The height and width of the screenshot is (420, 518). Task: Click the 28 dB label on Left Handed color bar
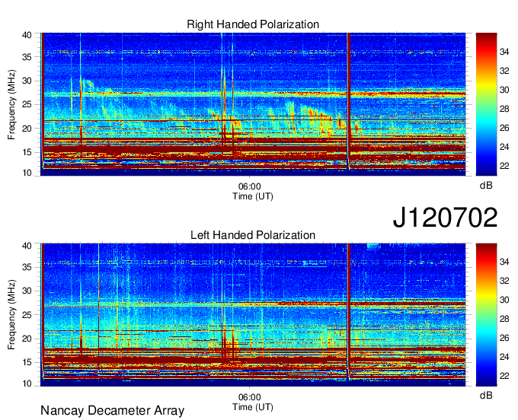(x=504, y=319)
